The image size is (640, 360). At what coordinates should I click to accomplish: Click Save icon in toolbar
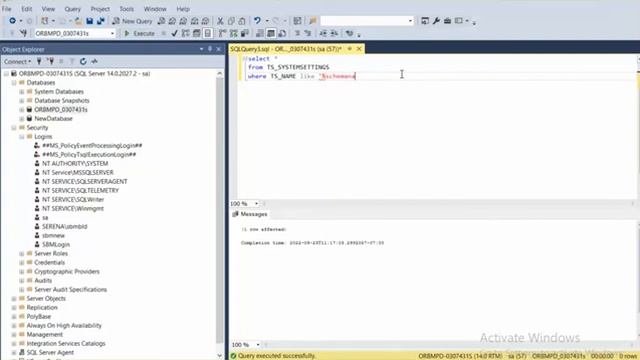click(x=89, y=21)
